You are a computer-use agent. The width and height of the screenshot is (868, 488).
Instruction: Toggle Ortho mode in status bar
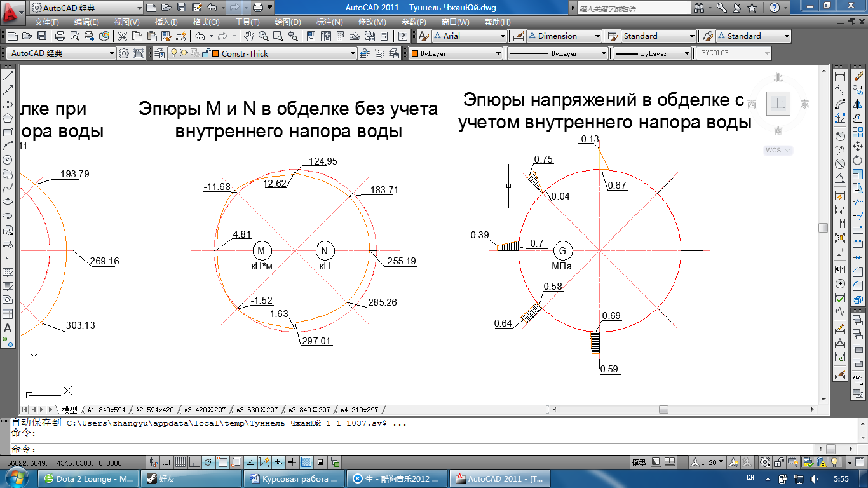tap(194, 462)
